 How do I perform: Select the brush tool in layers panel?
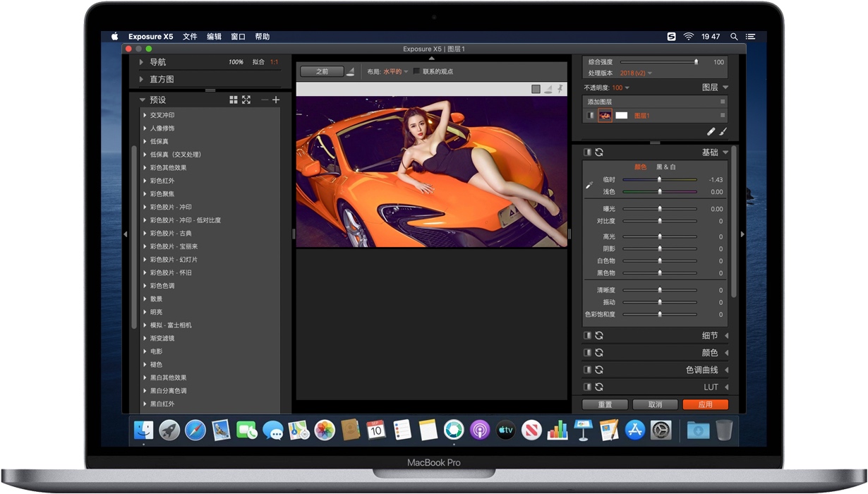[x=723, y=131]
